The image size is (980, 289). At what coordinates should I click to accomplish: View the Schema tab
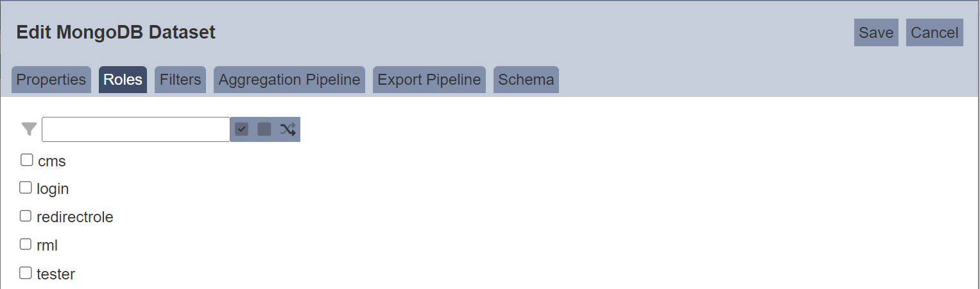[x=526, y=80]
